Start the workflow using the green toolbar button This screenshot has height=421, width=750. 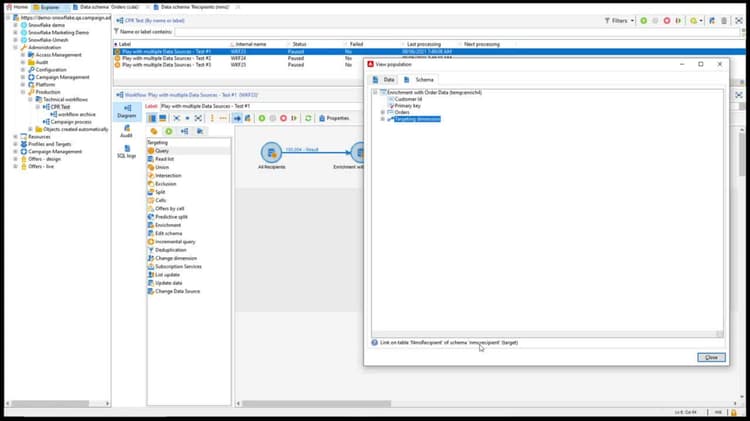point(262,118)
